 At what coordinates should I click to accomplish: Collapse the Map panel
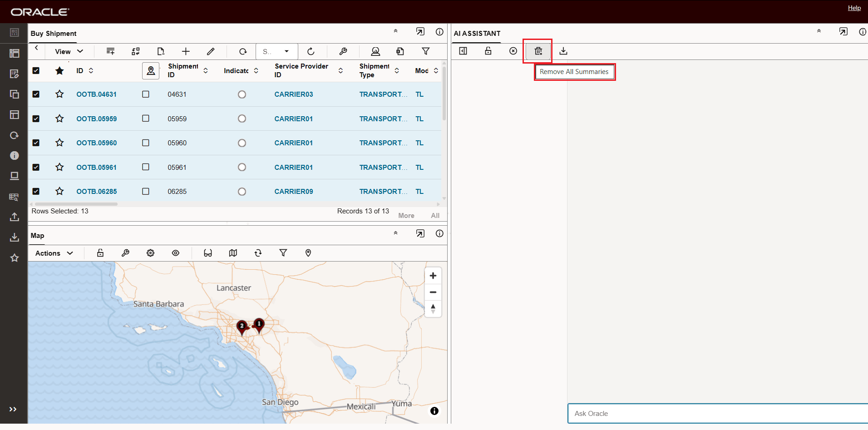(x=395, y=233)
